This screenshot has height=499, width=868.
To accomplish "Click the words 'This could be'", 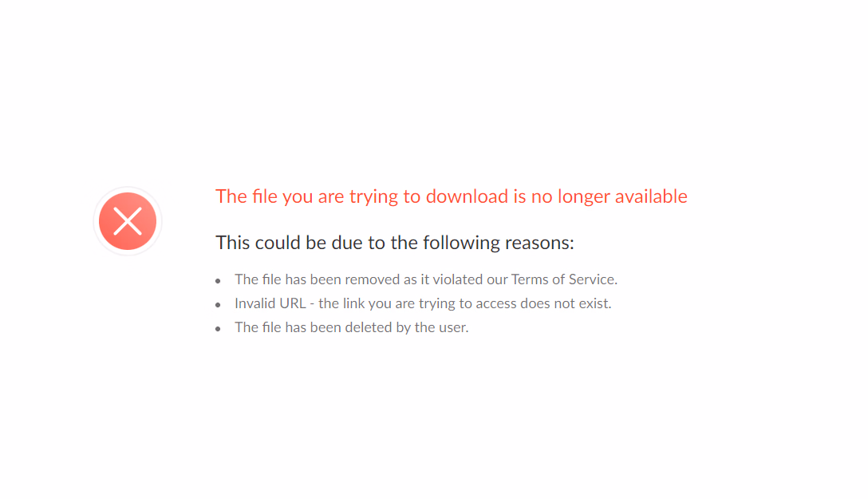I will click(270, 243).
